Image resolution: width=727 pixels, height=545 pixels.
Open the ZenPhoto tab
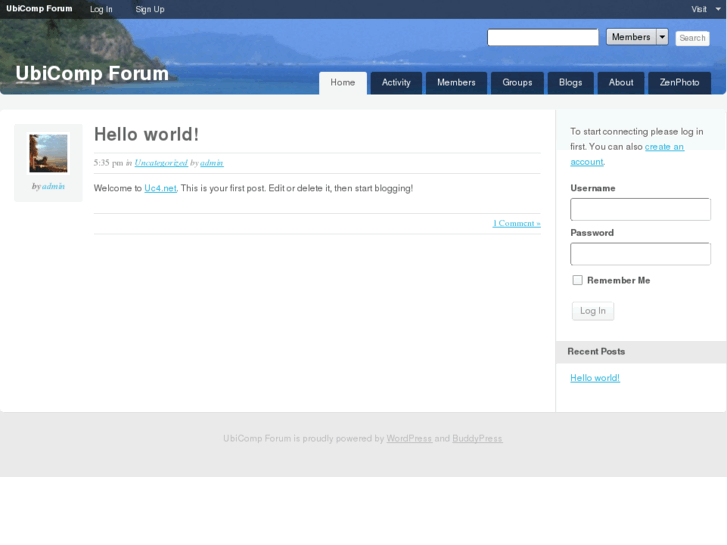(x=679, y=83)
